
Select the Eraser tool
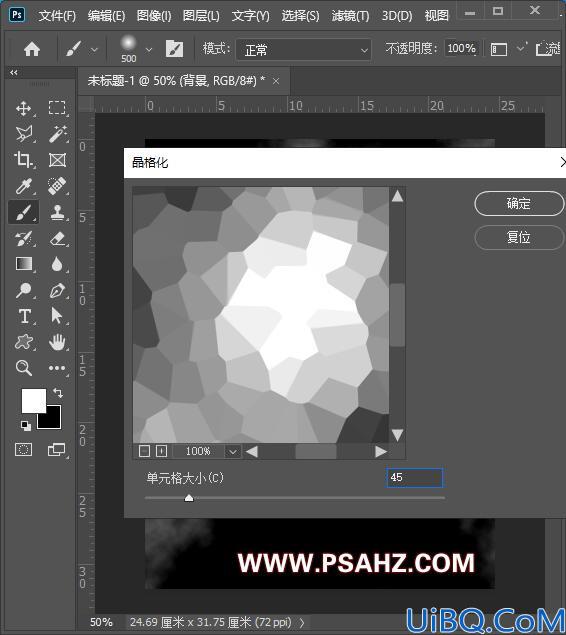coord(57,239)
